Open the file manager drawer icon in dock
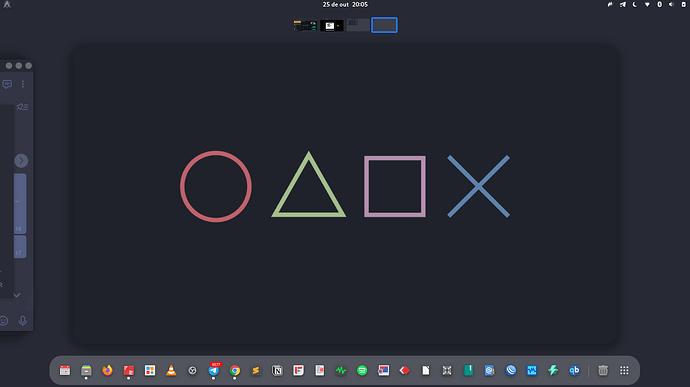Image resolution: width=690 pixels, height=387 pixels. (x=86, y=370)
